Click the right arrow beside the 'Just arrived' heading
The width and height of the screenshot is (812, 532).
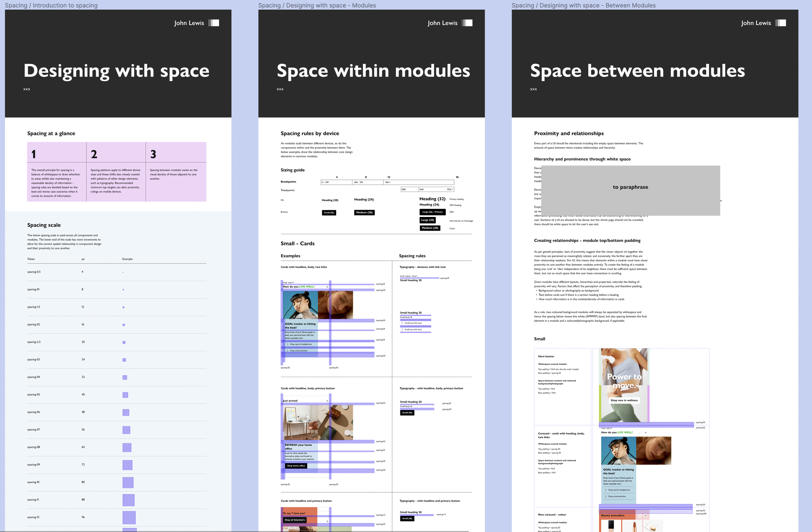(x=327, y=401)
